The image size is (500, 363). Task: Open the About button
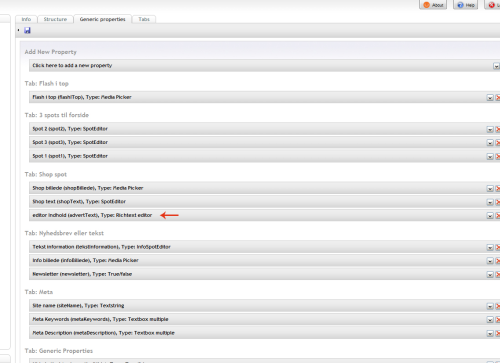coord(433,5)
